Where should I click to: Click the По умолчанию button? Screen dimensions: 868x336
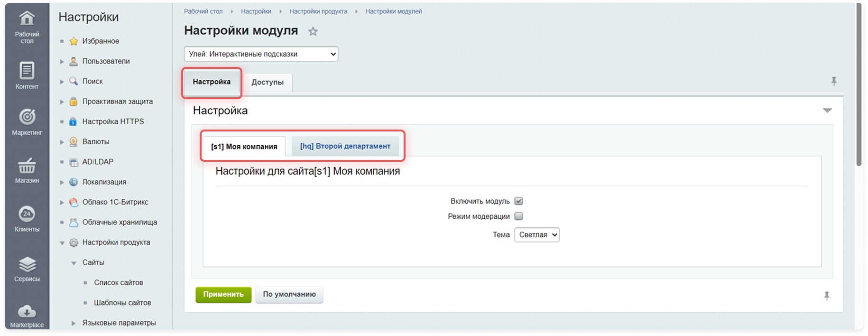[289, 294]
